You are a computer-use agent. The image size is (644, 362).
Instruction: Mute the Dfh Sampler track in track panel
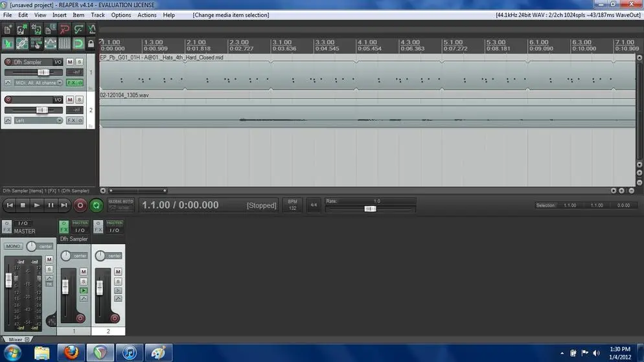coord(70,62)
